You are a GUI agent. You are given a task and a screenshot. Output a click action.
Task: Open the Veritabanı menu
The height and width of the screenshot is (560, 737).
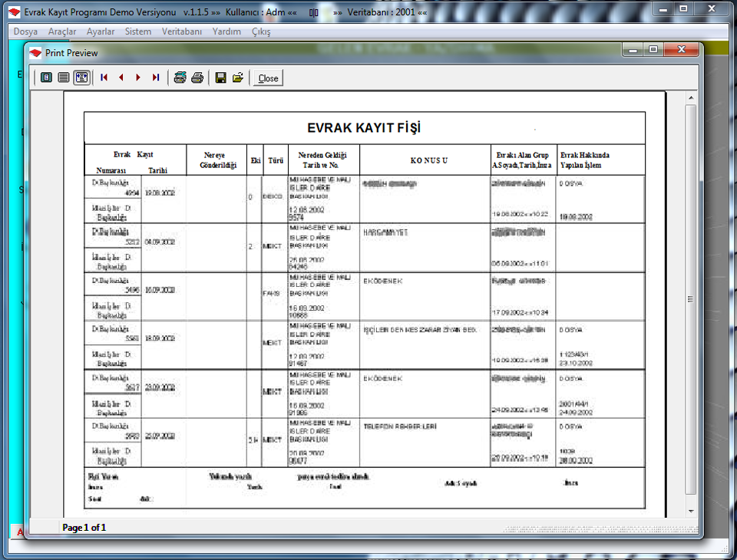(x=182, y=31)
